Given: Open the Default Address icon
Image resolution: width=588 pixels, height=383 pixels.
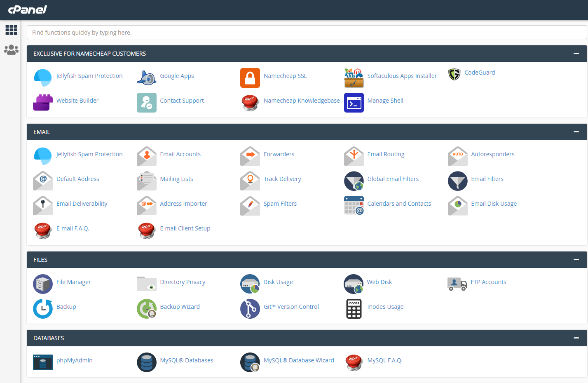Looking at the screenshot, I should [x=43, y=181].
